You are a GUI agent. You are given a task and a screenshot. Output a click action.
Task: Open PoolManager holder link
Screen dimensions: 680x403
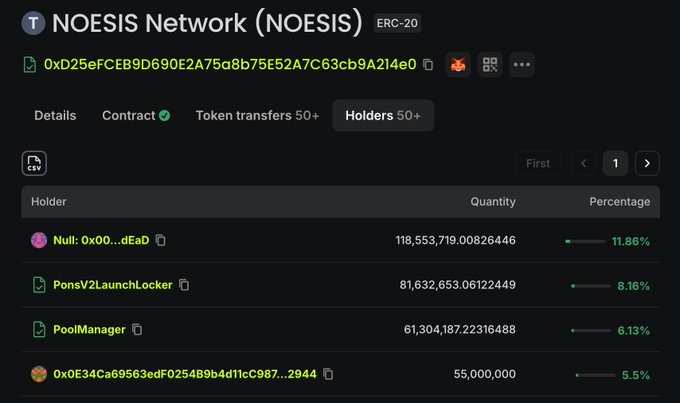click(89, 330)
